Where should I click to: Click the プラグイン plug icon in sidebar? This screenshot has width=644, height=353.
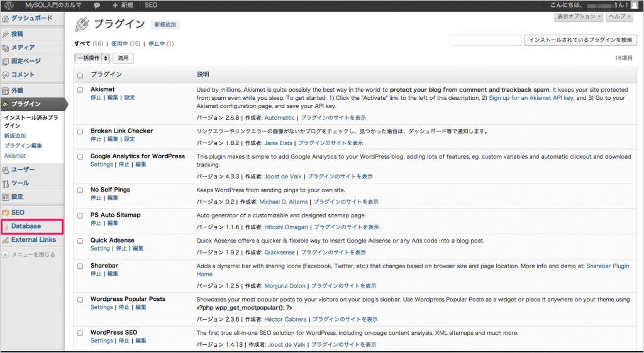5,104
